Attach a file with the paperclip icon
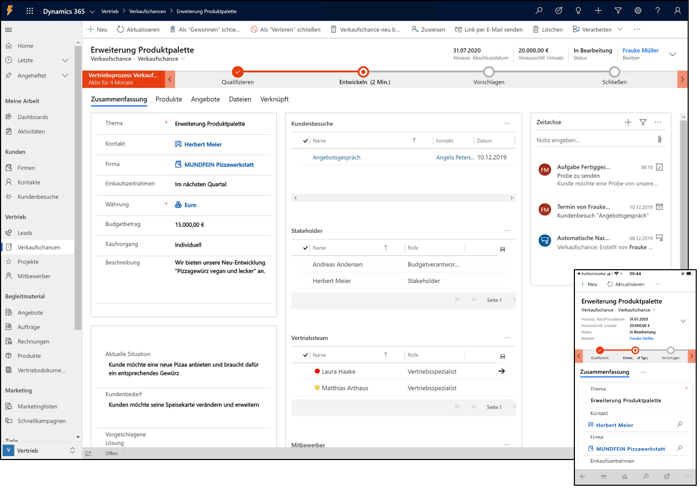 [659, 140]
